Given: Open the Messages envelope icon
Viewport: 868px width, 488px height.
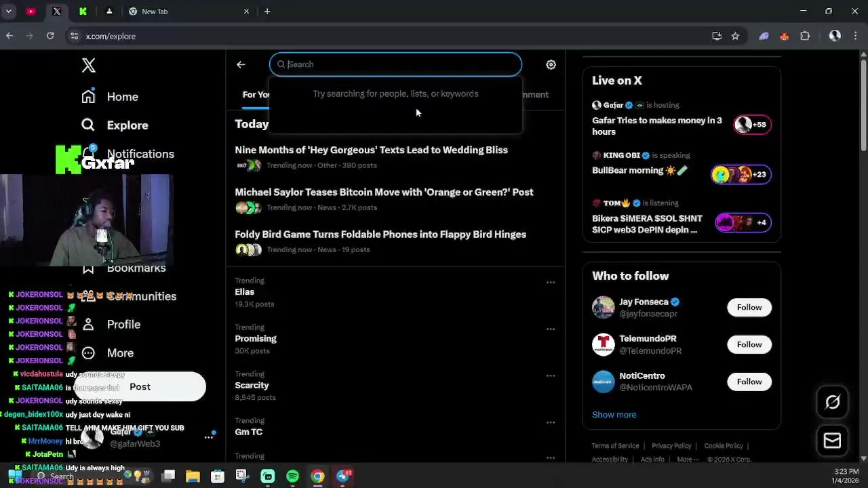Looking at the screenshot, I should point(832,441).
